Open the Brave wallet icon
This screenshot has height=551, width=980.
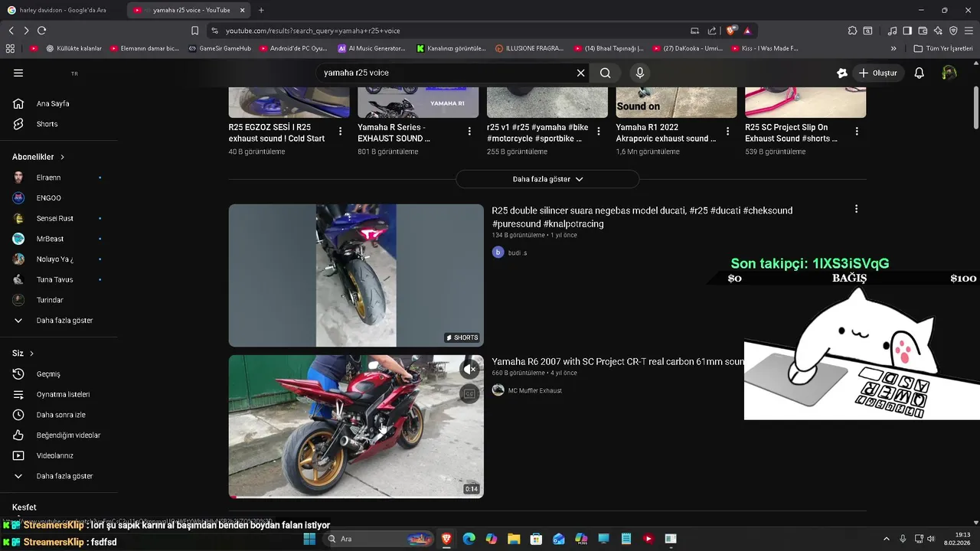[x=923, y=31]
